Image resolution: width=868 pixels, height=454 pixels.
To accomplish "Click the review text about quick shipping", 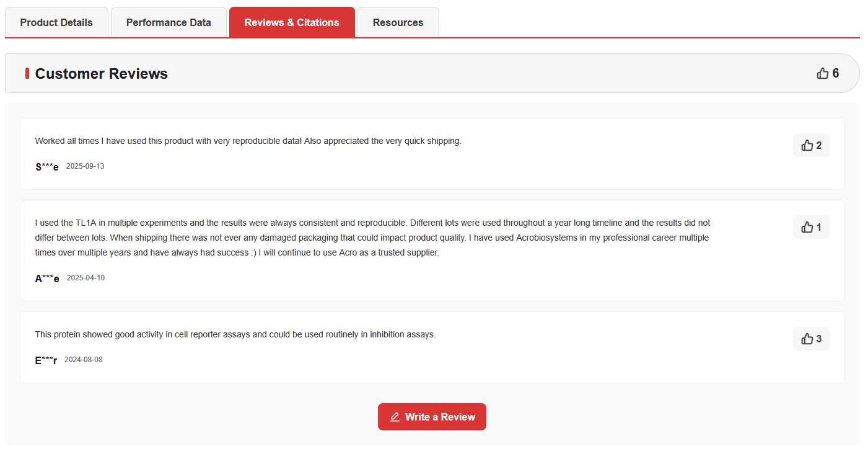I will pos(248,141).
